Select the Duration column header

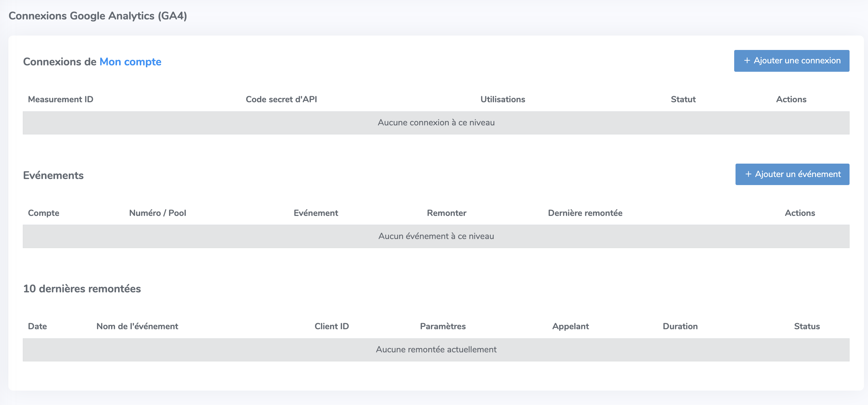680,326
